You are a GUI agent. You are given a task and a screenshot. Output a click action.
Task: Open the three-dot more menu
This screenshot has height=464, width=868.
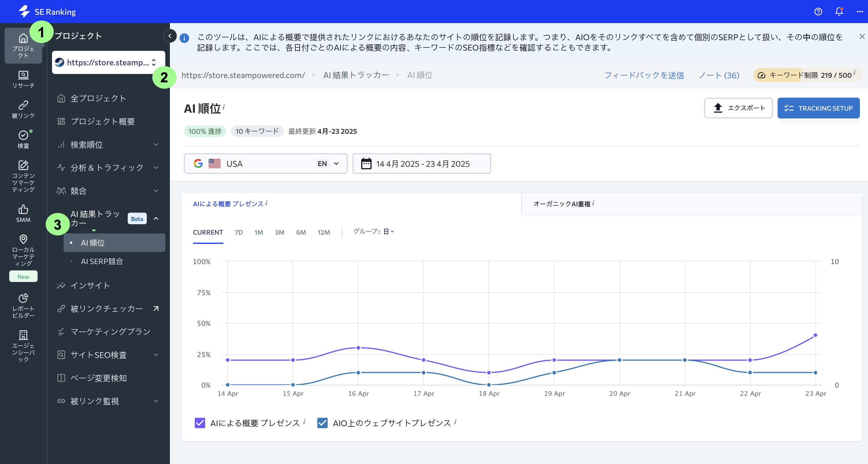[860, 12]
